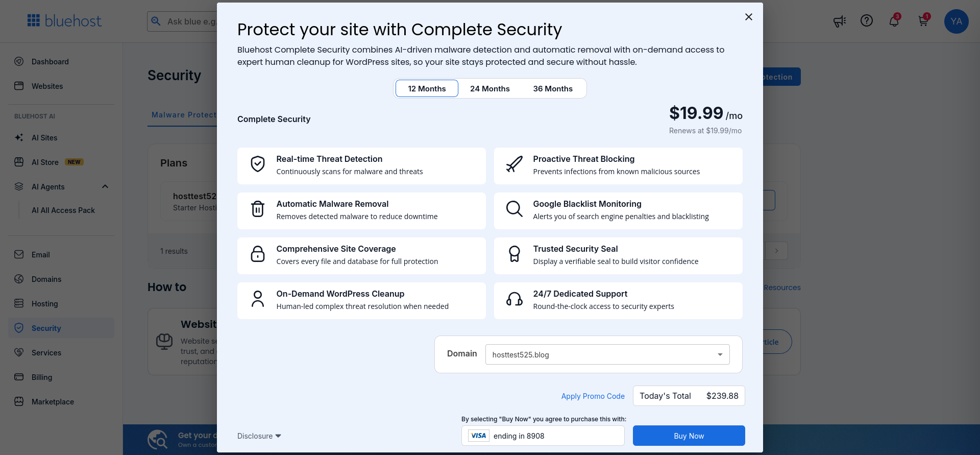This screenshot has height=455, width=980.
Task: Select the 24 Months billing term
Action: tap(489, 88)
